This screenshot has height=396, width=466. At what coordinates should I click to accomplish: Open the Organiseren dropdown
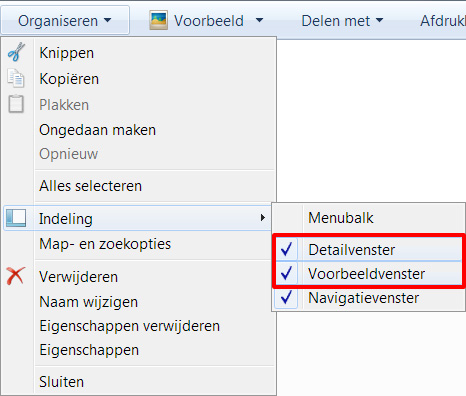click(x=65, y=20)
